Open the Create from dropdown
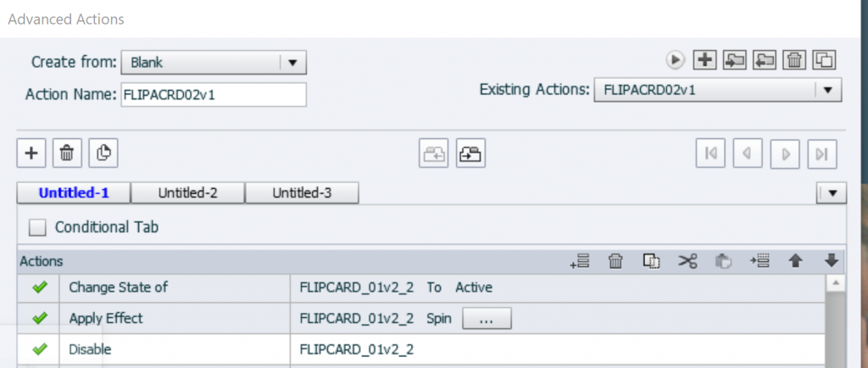The image size is (868, 368). click(x=292, y=62)
